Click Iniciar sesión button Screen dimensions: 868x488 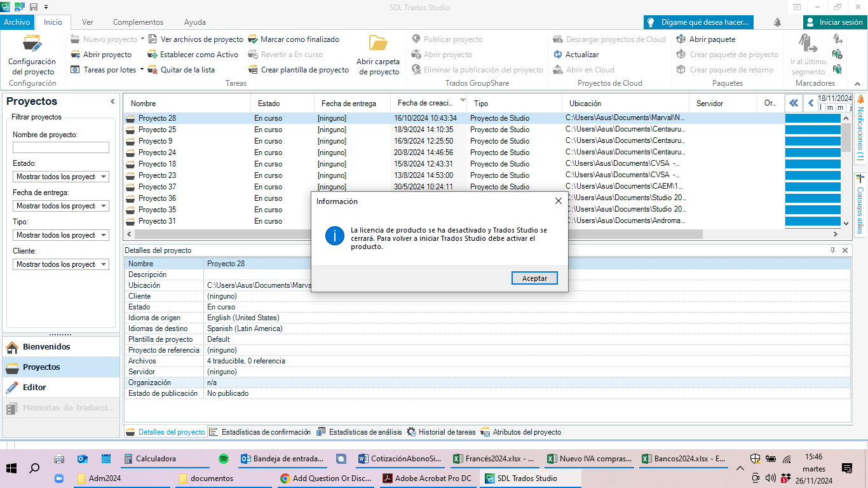pos(834,22)
